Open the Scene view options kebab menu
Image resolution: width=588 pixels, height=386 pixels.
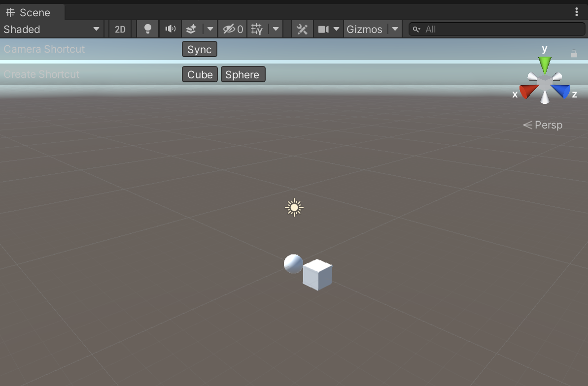(576, 12)
